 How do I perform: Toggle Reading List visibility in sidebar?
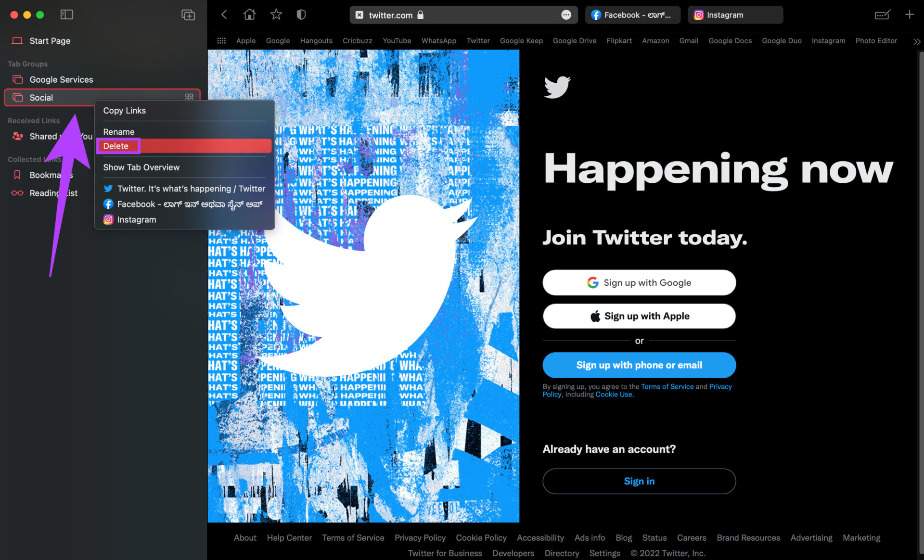point(53,192)
